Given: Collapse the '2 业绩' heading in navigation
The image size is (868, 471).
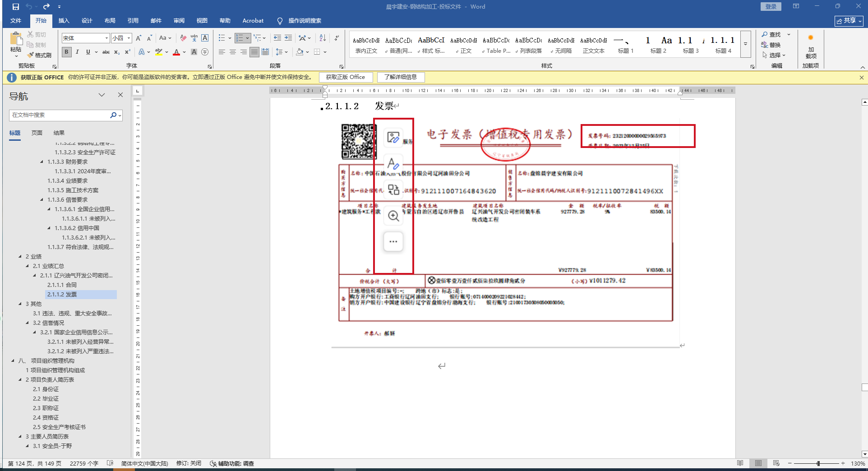Looking at the screenshot, I should (x=20, y=257).
